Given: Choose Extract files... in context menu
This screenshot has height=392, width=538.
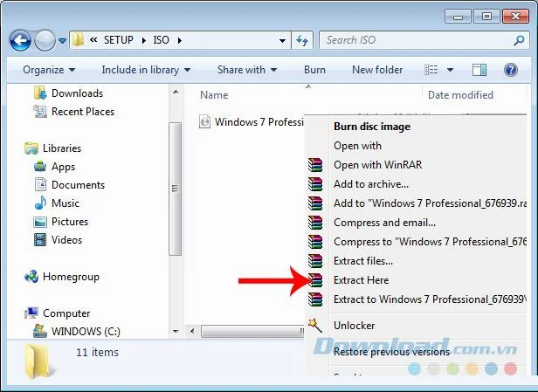Looking at the screenshot, I should click(x=363, y=261).
